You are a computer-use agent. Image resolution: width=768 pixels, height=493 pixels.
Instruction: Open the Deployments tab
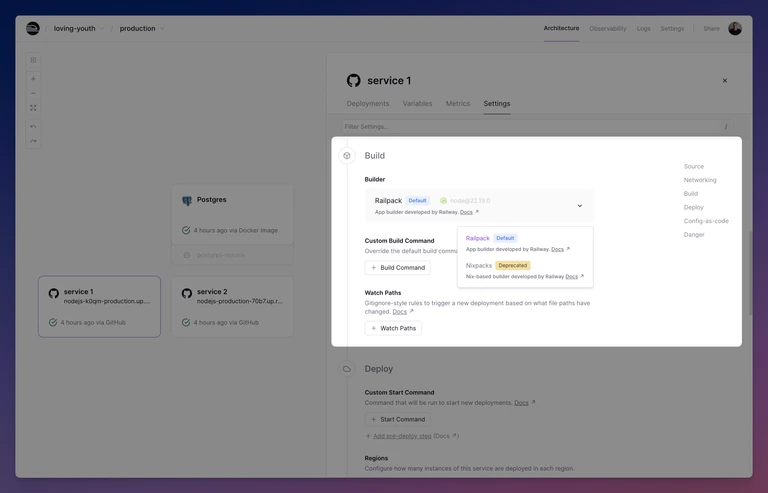367,104
